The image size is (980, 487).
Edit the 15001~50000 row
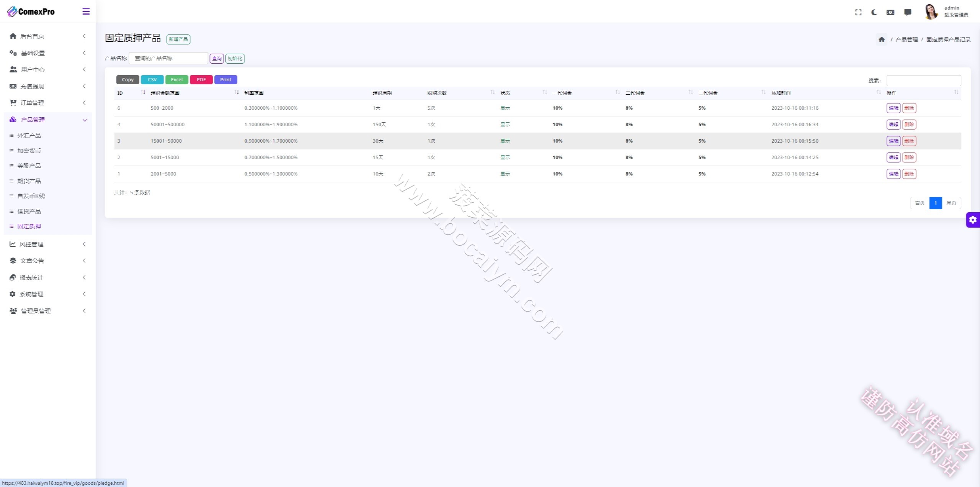click(x=893, y=141)
